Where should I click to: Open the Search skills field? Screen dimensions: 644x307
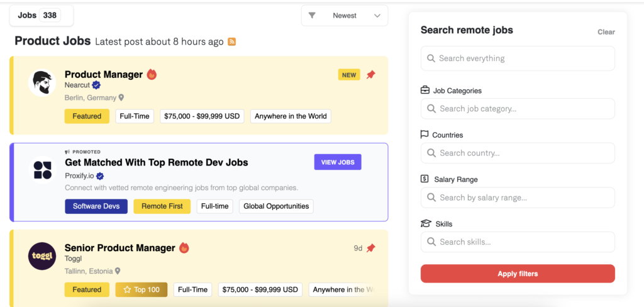tap(518, 242)
